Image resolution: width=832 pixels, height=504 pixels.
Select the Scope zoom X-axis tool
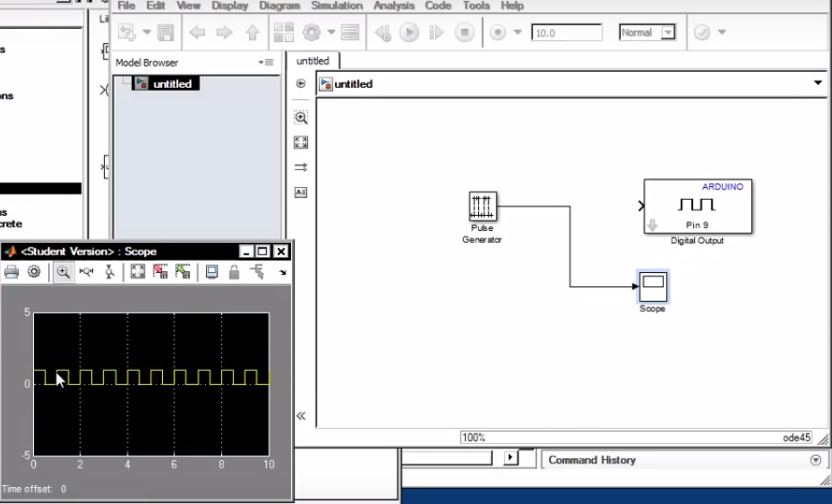pos(87,272)
